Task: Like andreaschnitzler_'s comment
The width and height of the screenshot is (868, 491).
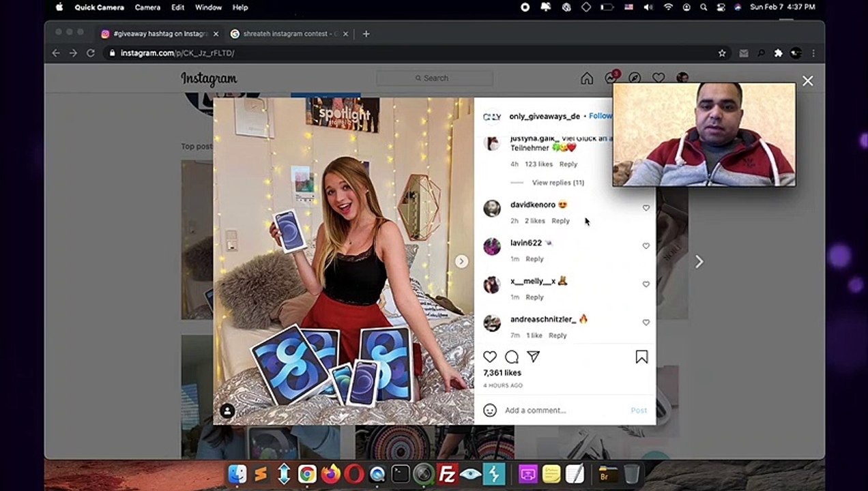Action: [x=646, y=322]
